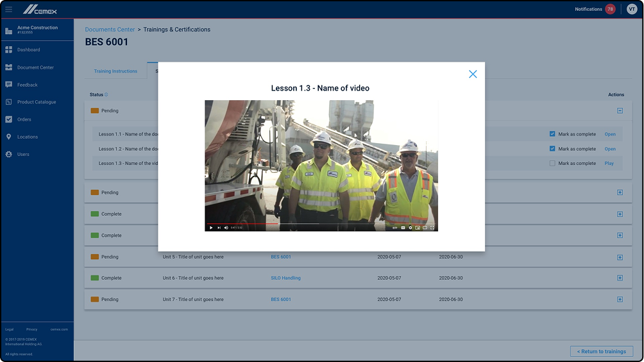The image size is (644, 362).
Task: Open Dashboard from the sidebar
Action: (28, 49)
